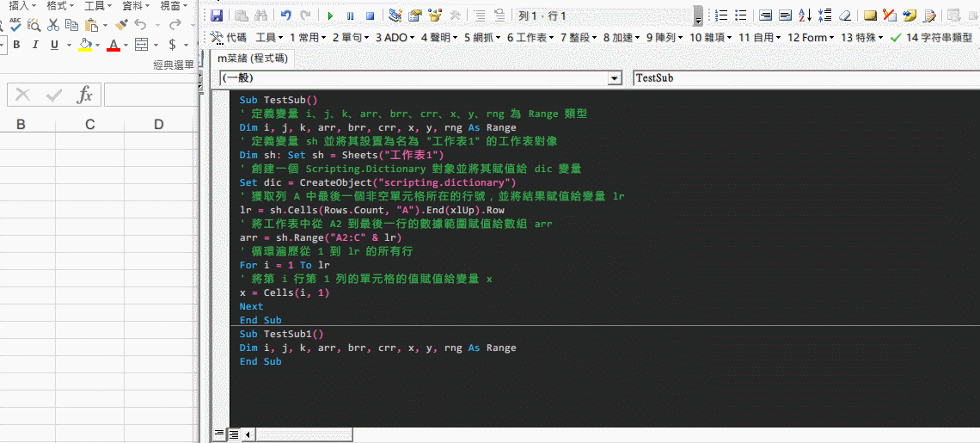Stop and reset the running macro

(370, 15)
